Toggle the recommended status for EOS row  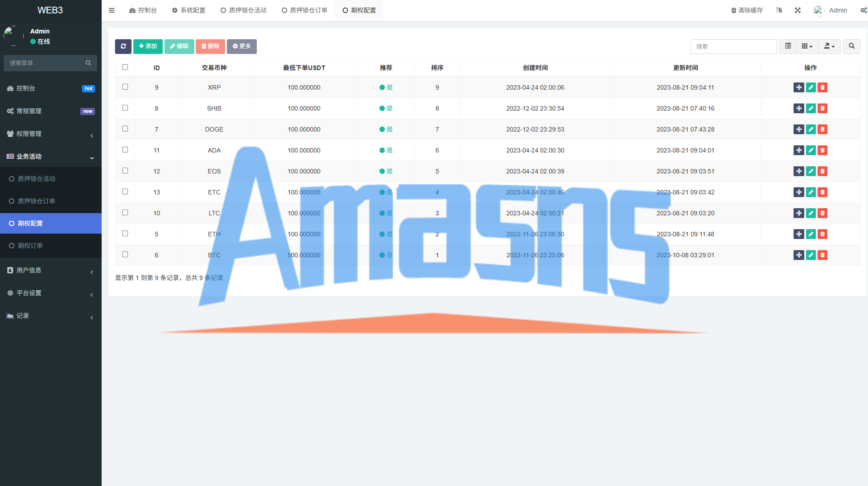(386, 171)
